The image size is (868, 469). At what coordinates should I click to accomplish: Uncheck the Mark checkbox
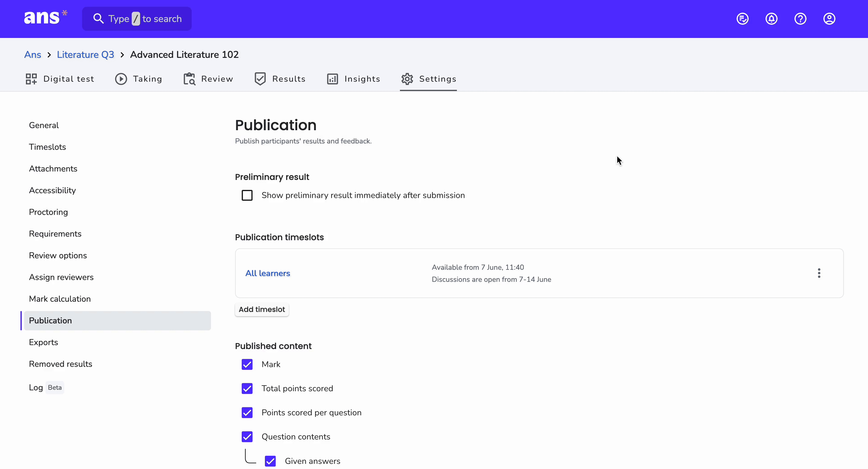point(247,364)
